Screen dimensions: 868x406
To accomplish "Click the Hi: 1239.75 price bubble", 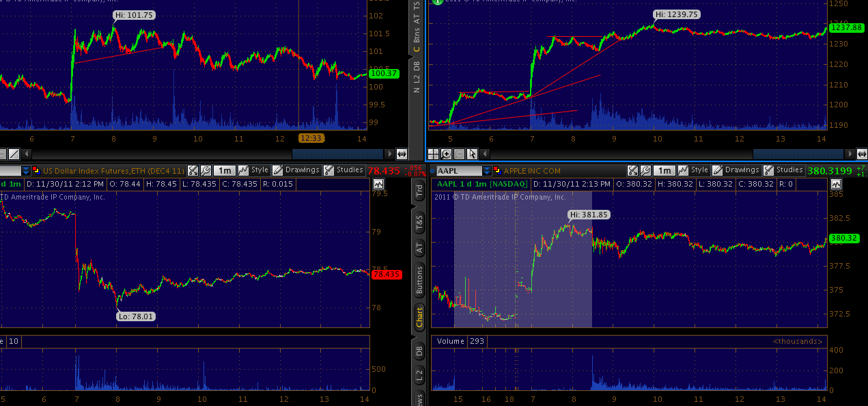I will coord(676,14).
